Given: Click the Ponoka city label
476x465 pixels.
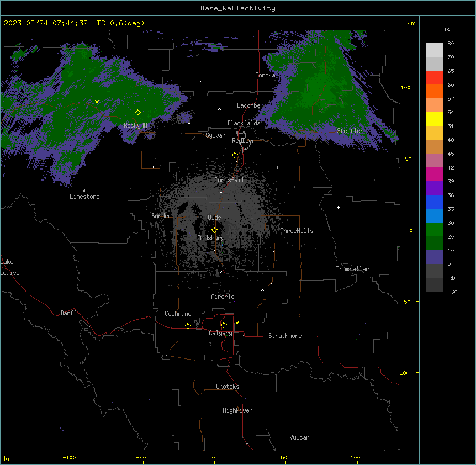Looking at the screenshot, I should (265, 75).
